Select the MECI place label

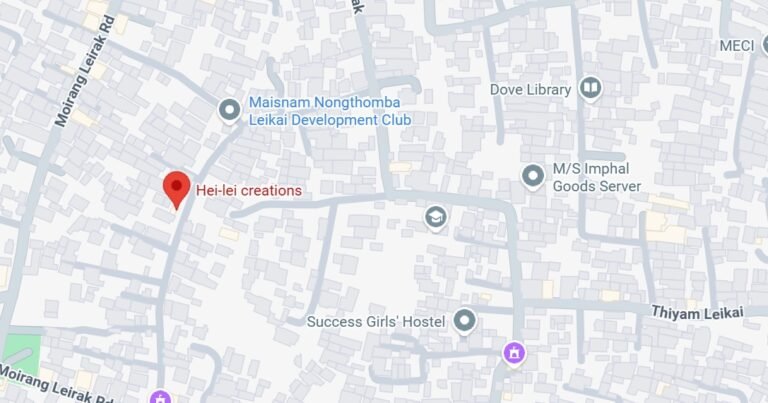click(x=737, y=46)
